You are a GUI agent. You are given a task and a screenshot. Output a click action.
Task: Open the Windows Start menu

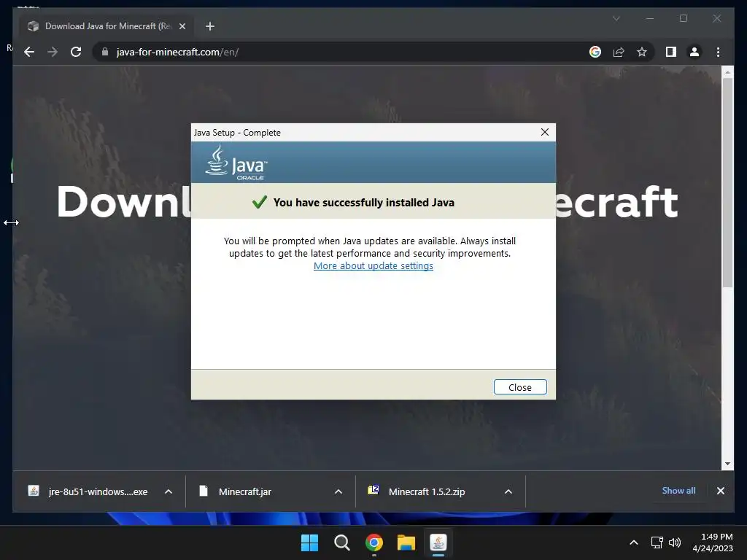309,542
